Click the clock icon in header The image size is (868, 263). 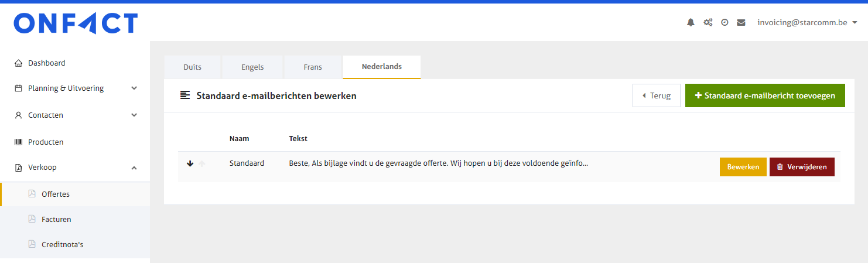pos(725,22)
